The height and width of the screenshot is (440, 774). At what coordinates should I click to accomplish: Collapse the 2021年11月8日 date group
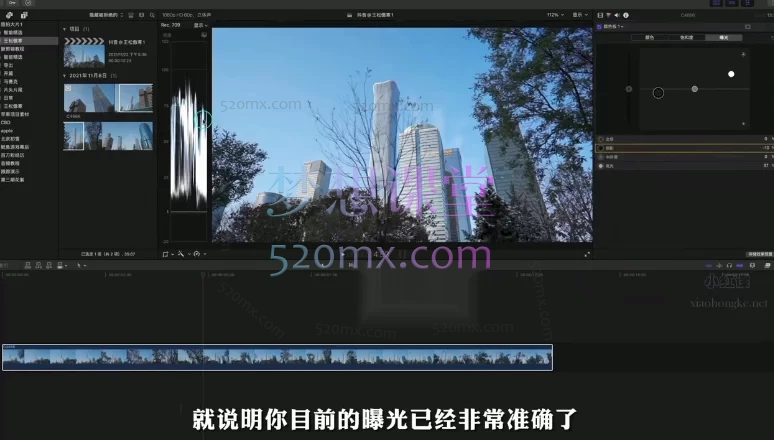point(66,75)
